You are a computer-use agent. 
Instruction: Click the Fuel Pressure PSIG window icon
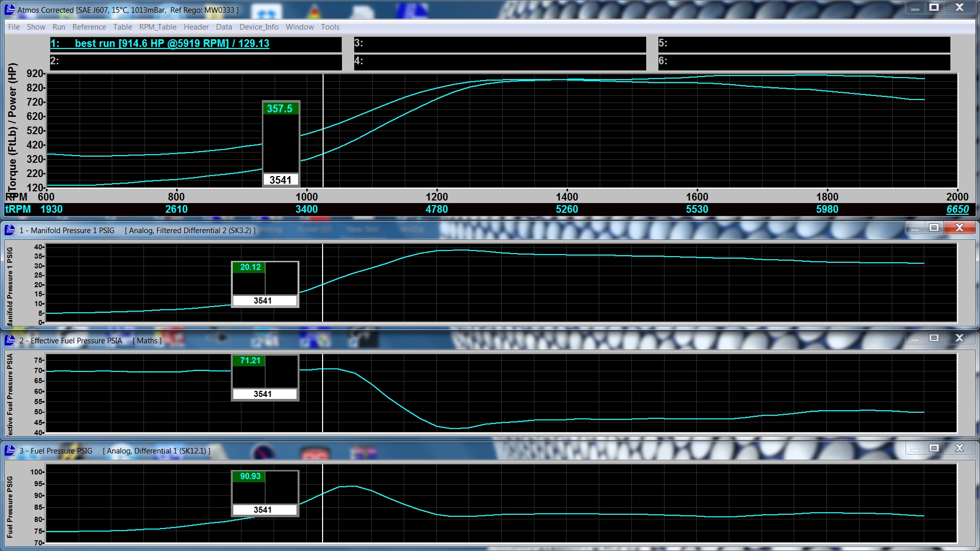click(x=10, y=450)
